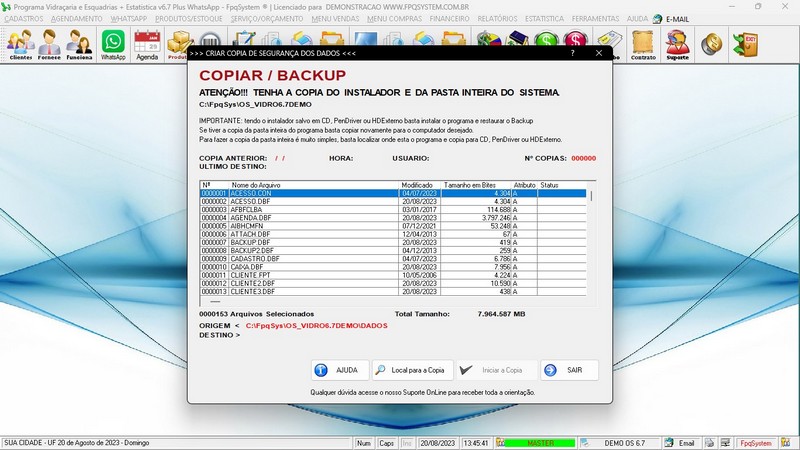
Task: Open the AJUDA menu
Action: pos(637,19)
